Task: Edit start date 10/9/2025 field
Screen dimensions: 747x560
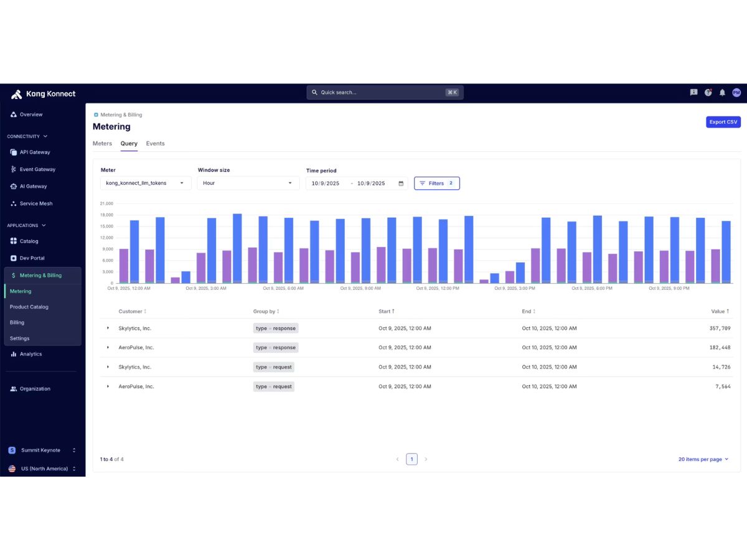Action: 326,184
